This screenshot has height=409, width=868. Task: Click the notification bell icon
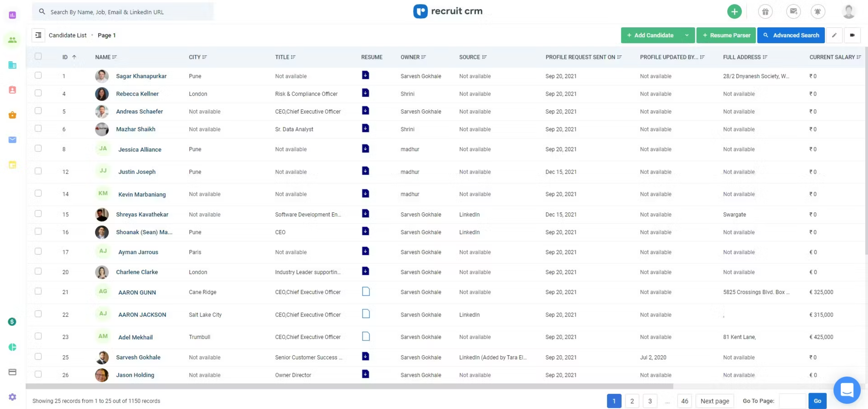click(x=817, y=12)
